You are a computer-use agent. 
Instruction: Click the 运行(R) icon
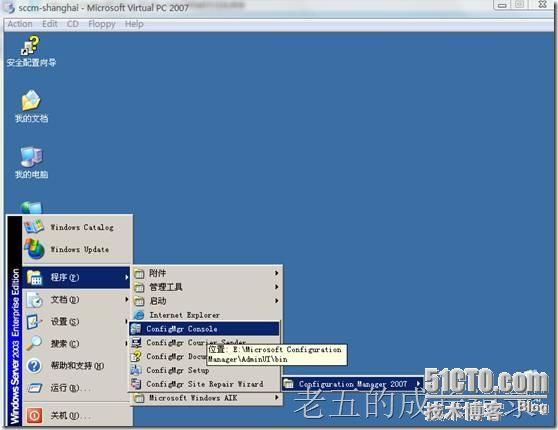(x=35, y=388)
